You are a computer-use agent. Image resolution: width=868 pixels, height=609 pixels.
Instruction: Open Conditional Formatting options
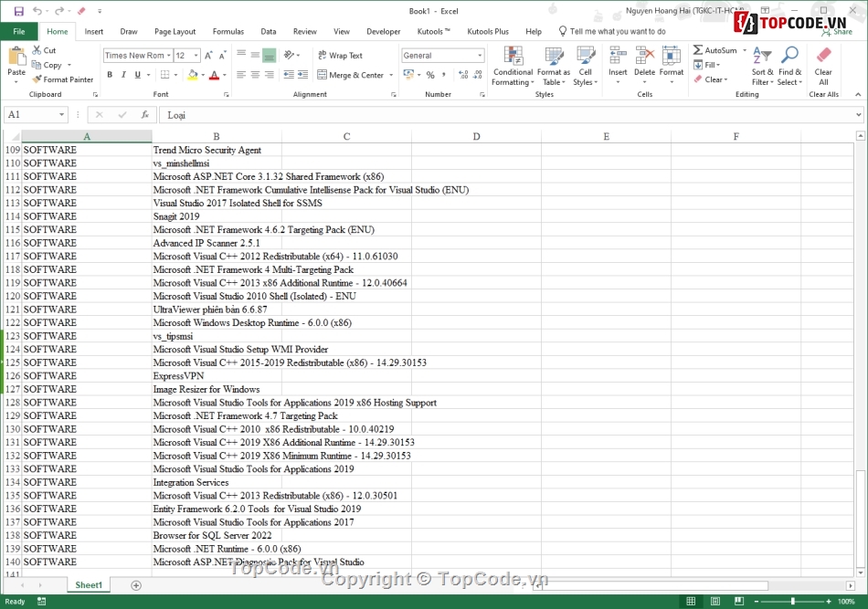512,66
